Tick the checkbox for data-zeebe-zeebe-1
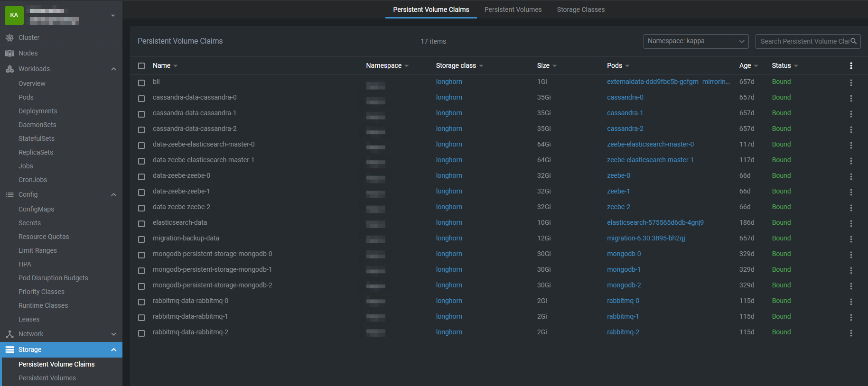868x386 pixels. click(x=141, y=192)
